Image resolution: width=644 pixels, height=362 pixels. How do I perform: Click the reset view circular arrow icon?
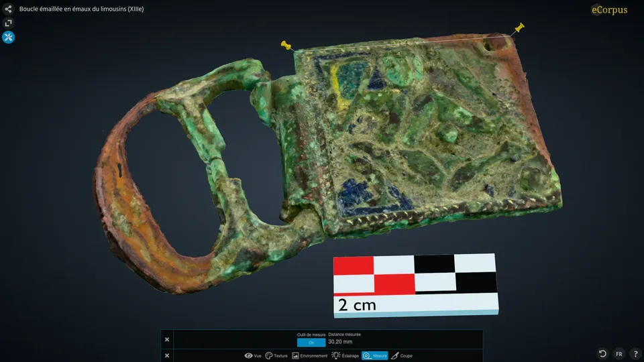[602, 353]
